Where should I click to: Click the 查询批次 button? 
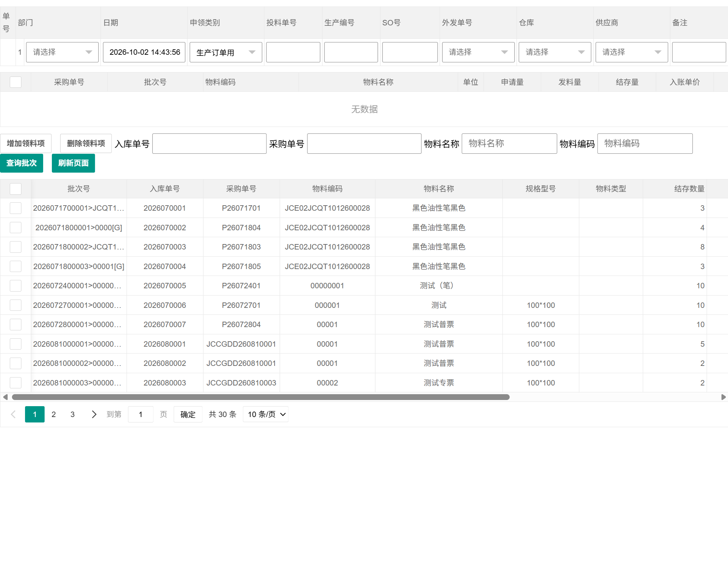pyautogui.click(x=22, y=163)
